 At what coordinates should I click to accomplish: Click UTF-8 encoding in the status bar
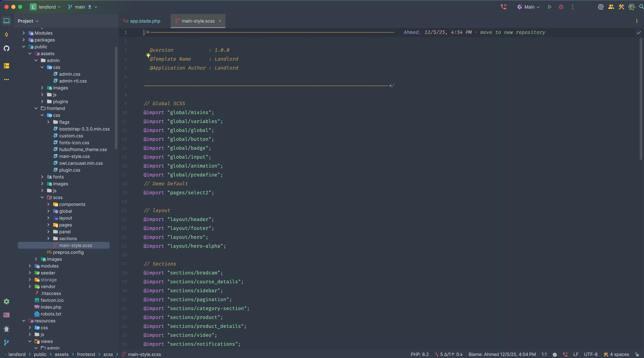[590, 354]
